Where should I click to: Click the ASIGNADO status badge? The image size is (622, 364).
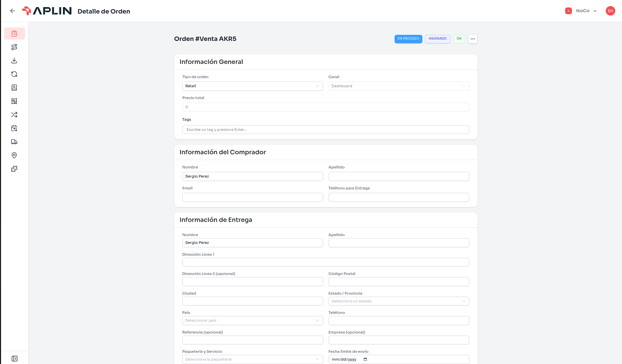pyautogui.click(x=438, y=39)
